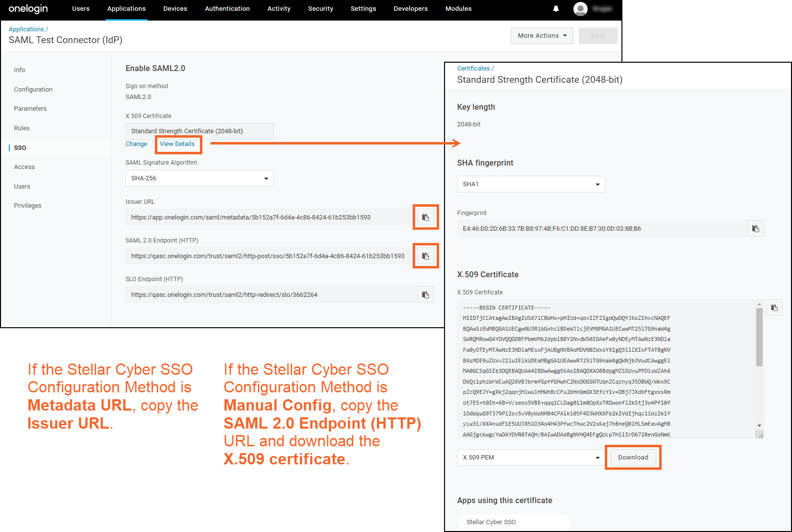Copy the SAML 2.0 Endpoint (HTTP) URL
The image size is (792, 532).
point(425,256)
